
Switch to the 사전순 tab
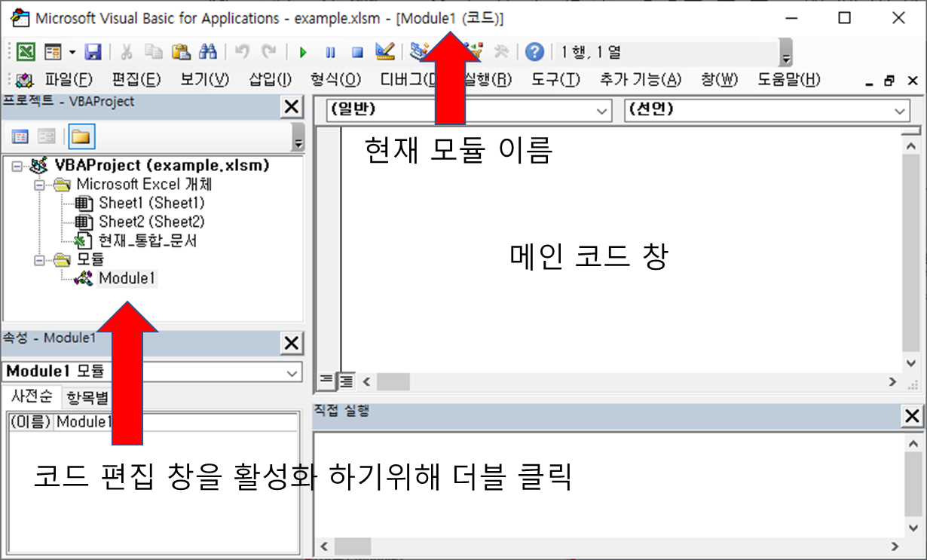coord(31,396)
